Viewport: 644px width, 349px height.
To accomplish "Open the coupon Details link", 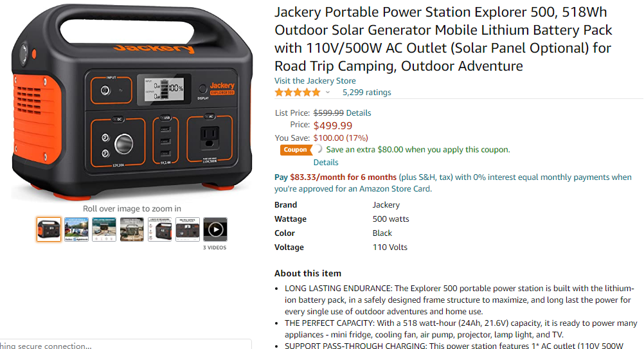I will 326,163.
